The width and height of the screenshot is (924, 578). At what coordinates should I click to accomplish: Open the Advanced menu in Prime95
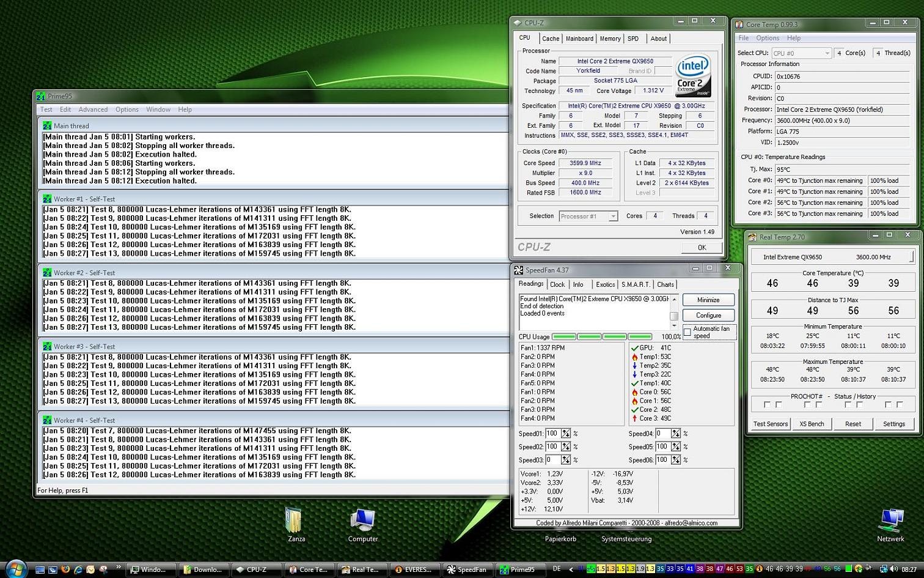click(93, 109)
